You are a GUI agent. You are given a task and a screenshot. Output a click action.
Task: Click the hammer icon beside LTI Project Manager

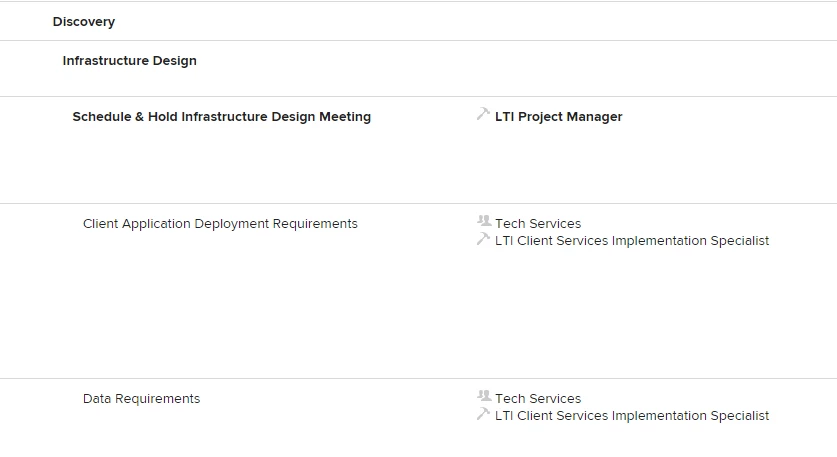[484, 115]
